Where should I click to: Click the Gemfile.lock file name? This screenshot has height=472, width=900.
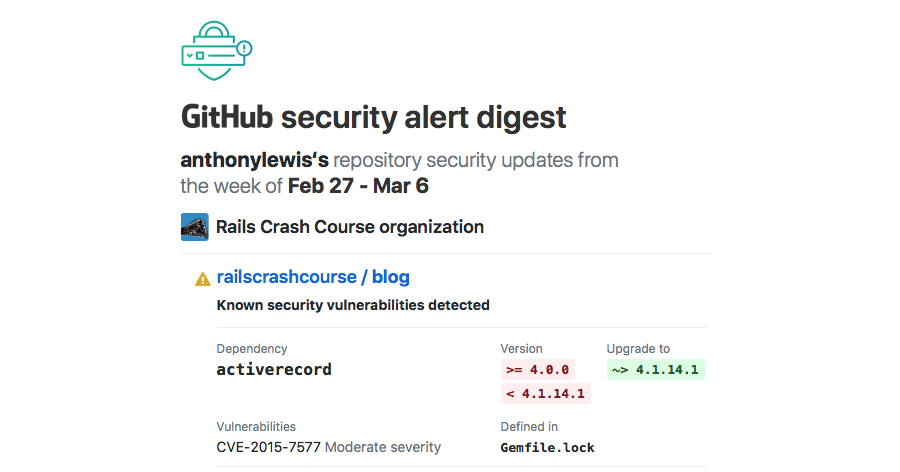(x=547, y=448)
